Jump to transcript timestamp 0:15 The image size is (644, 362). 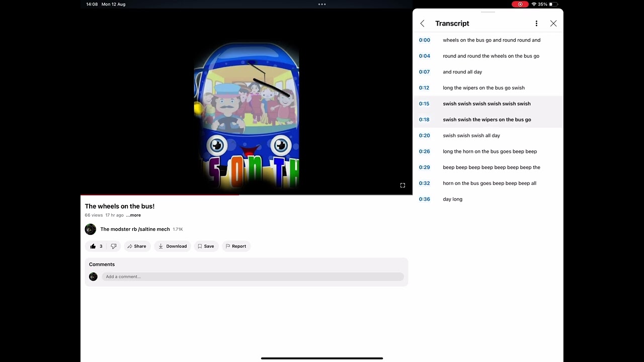(424, 104)
